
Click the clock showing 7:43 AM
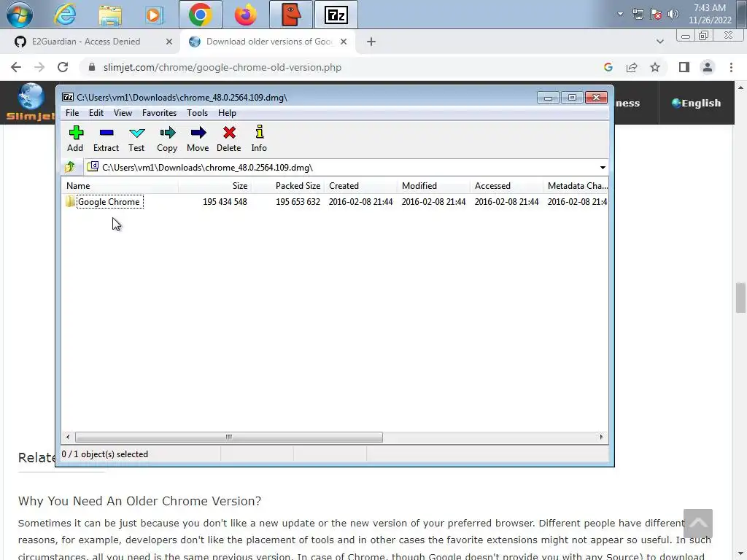coord(709,7)
